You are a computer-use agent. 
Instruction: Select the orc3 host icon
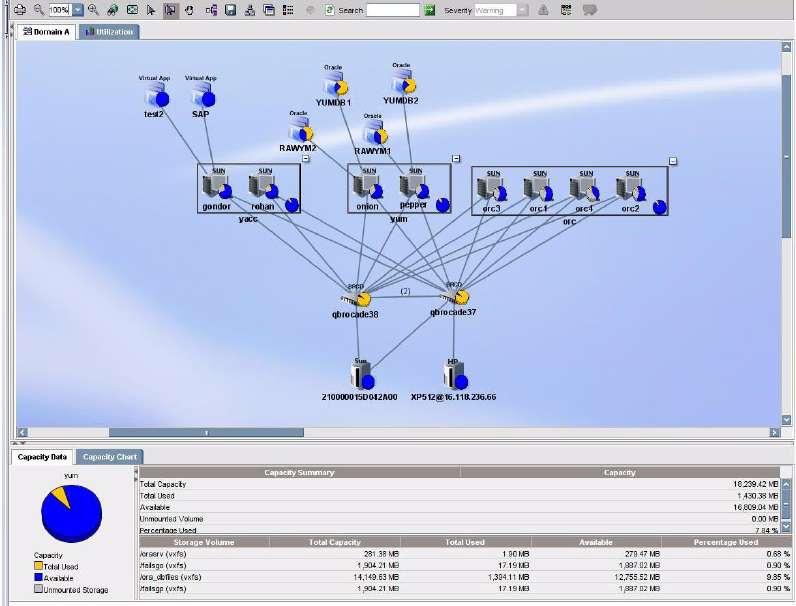tap(491, 189)
